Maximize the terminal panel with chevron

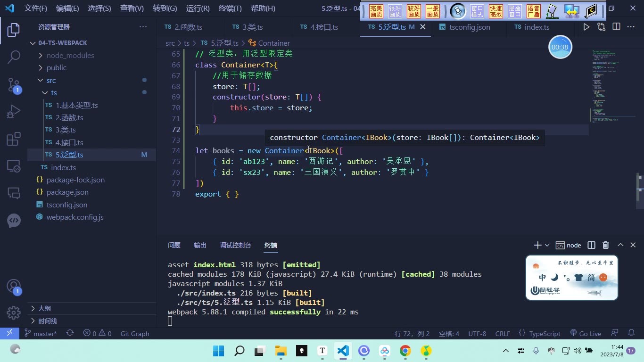pos(620,245)
